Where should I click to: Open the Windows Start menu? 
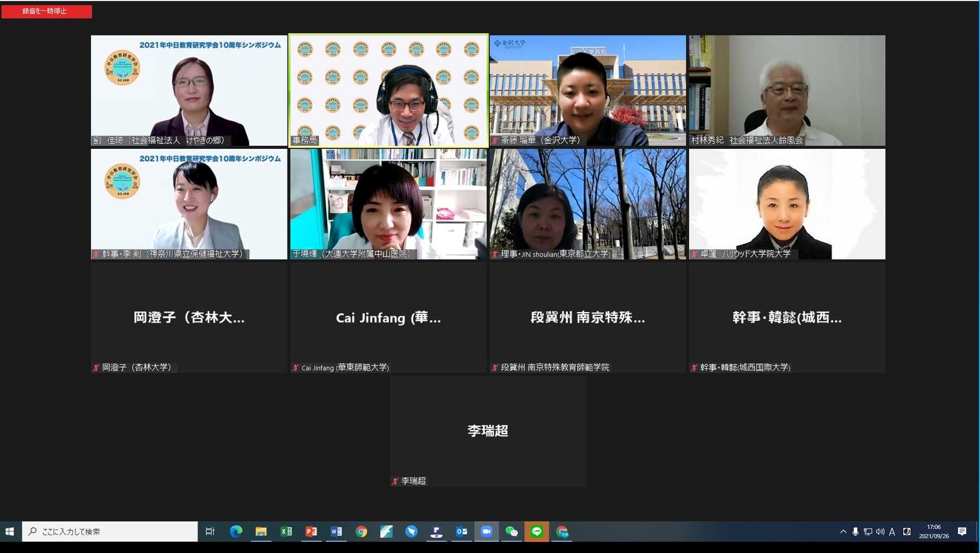[x=10, y=532]
